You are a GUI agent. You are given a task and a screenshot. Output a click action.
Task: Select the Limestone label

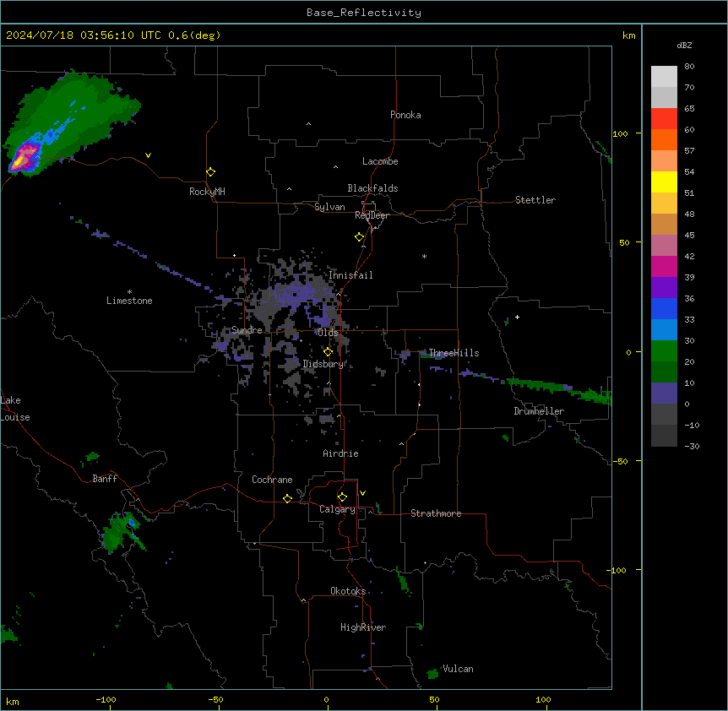click(x=129, y=301)
